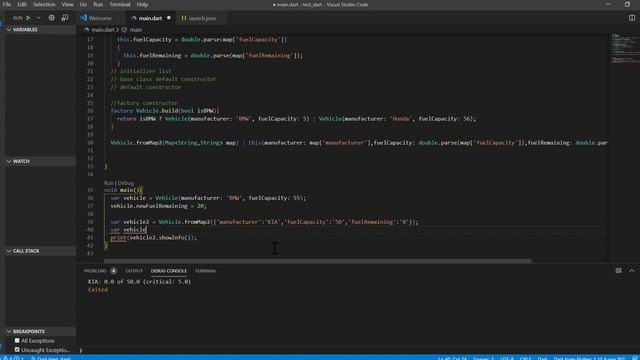Click the Run code lens above main()
Viewport: 640px width, 360px height.
(109, 183)
